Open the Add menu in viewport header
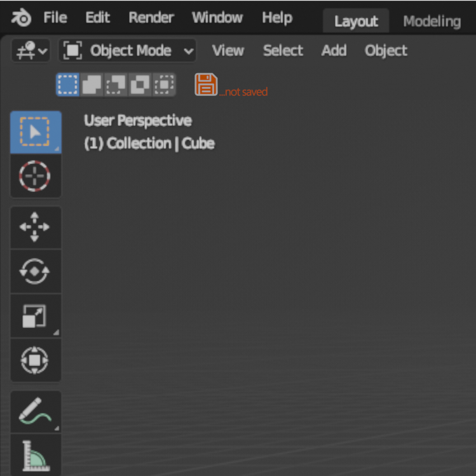Viewport: 476px width, 476px height. click(x=334, y=50)
